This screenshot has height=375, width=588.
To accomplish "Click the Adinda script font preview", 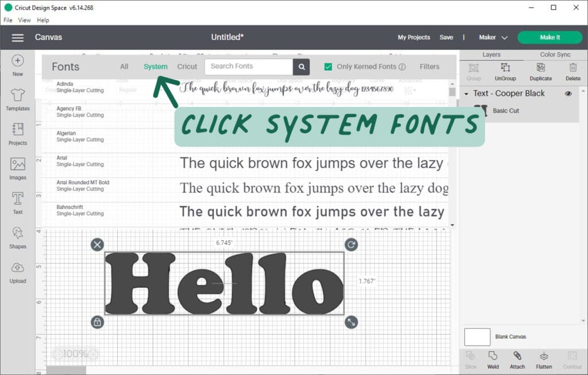I will pyautogui.click(x=287, y=88).
